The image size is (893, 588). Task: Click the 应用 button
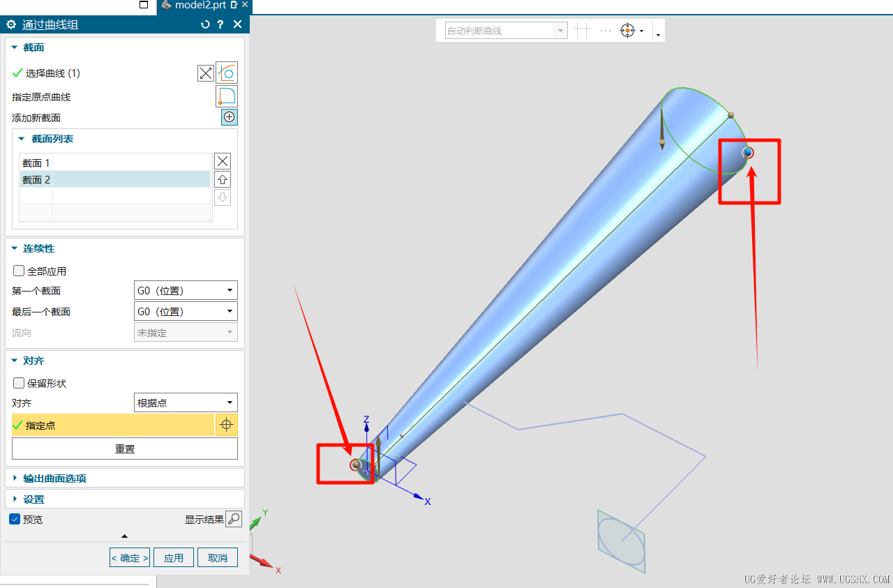tap(174, 558)
